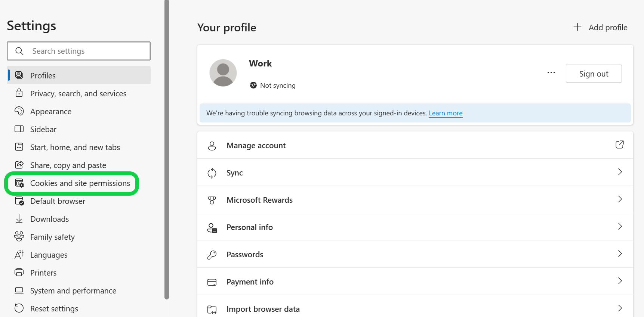Click Add profile button
This screenshot has height=317, width=644.
pos(601,27)
